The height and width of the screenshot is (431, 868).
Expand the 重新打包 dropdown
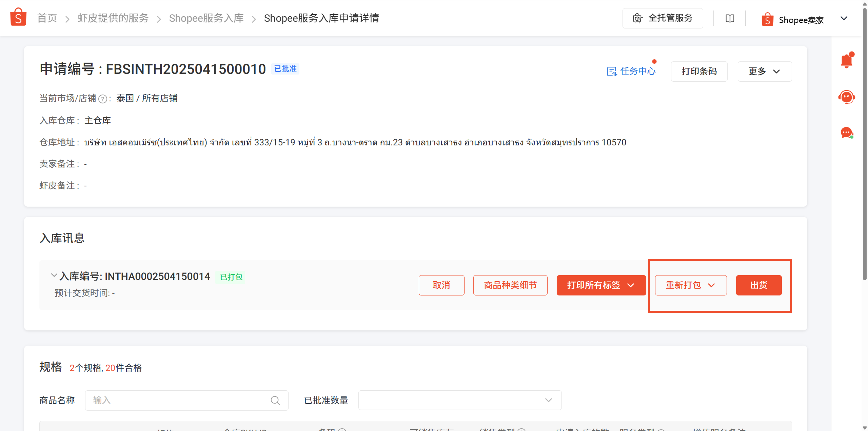tap(690, 285)
